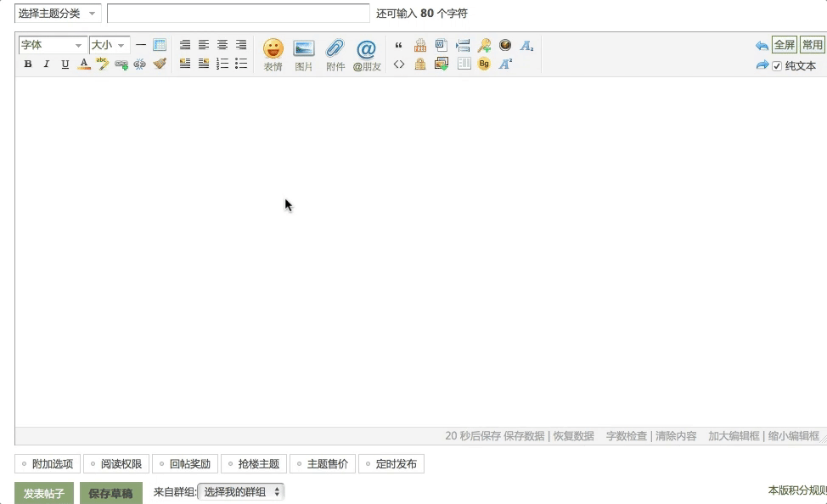Image resolution: width=827 pixels, height=504 pixels.
Task: Insert an emoticon with 表情 button
Action: coord(273,54)
